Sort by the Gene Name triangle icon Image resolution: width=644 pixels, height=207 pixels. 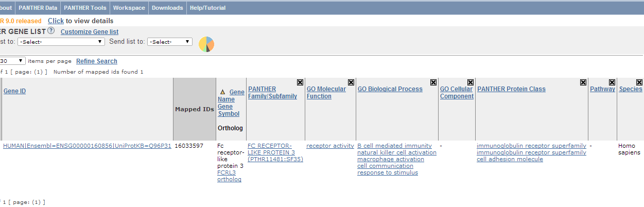(x=222, y=92)
